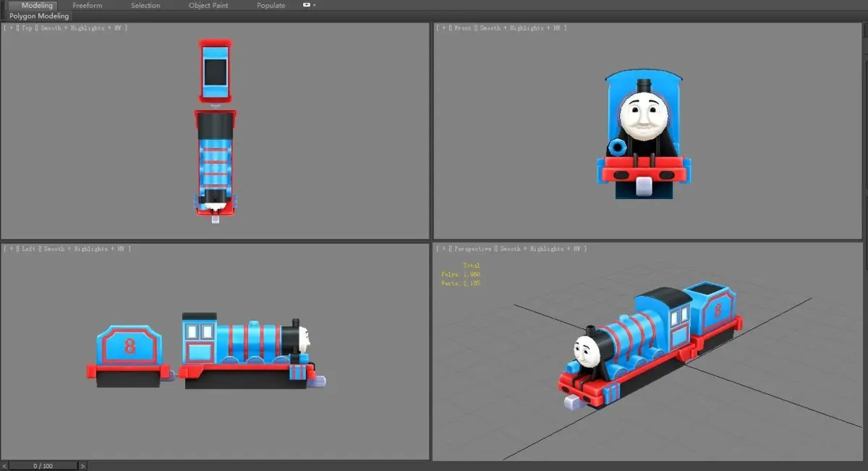Step to previous frame with left arrow
This screenshot has width=868, height=471.
[4, 466]
